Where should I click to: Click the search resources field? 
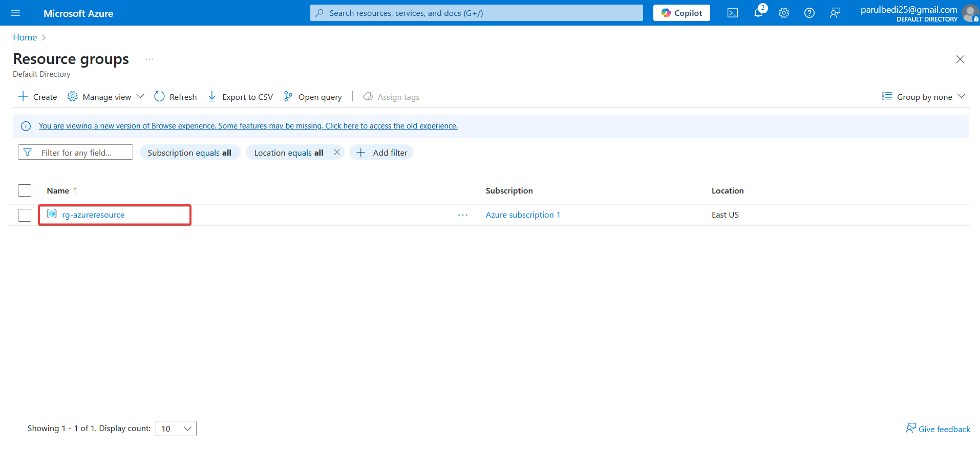point(476,13)
